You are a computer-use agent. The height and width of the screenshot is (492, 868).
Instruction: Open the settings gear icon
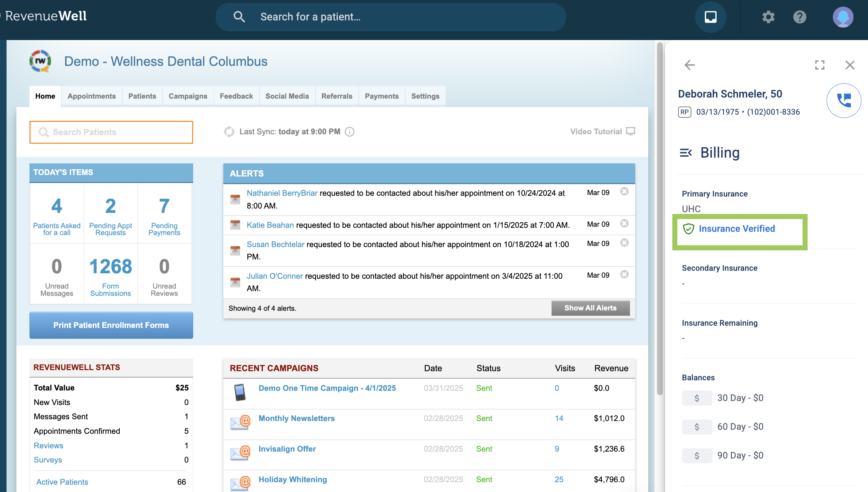click(768, 17)
